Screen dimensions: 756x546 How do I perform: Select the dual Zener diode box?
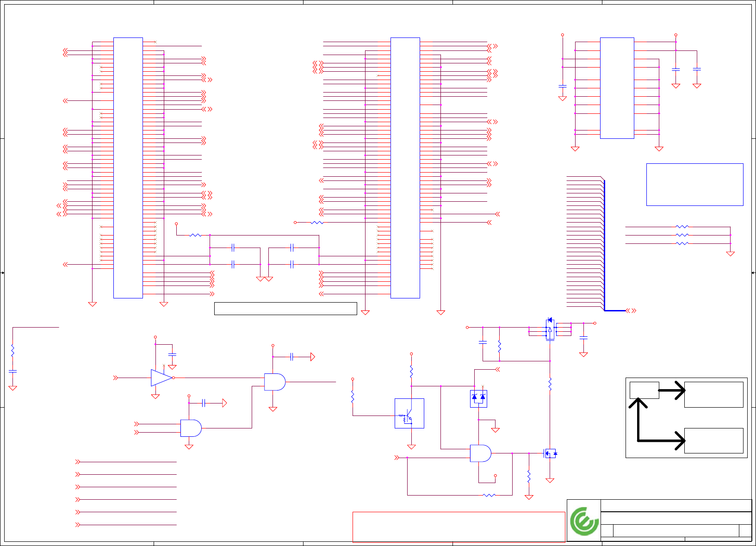coord(478,399)
